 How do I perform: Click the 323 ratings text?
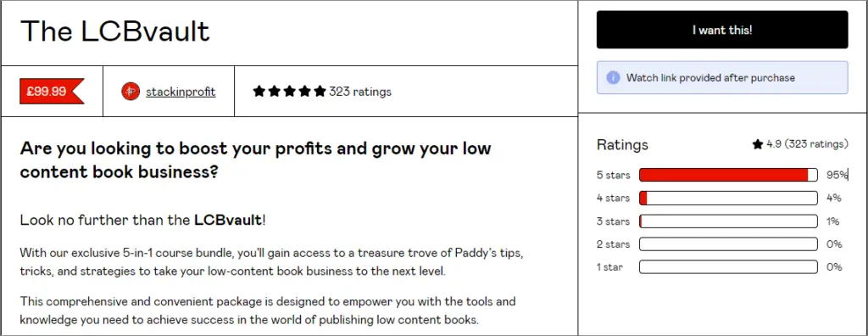click(359, 92)
